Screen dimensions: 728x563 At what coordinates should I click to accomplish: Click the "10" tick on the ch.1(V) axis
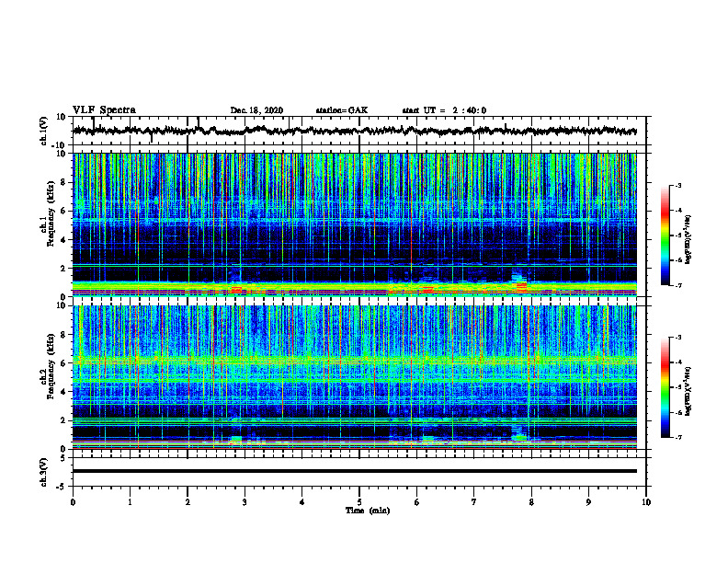tap(62, 117)
